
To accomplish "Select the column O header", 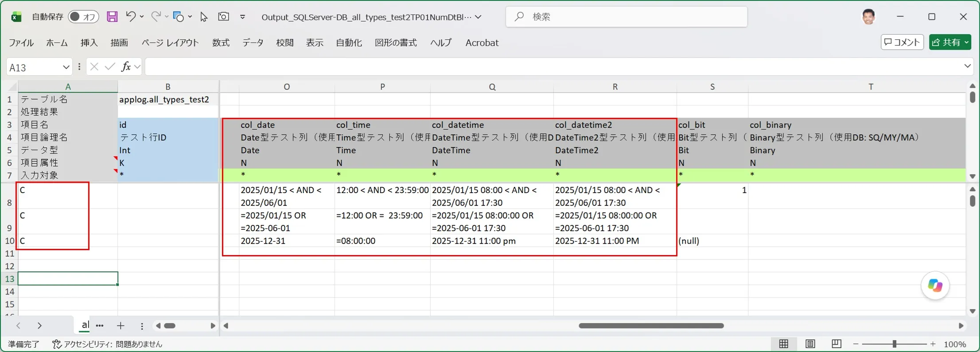I will pos(287,87).
